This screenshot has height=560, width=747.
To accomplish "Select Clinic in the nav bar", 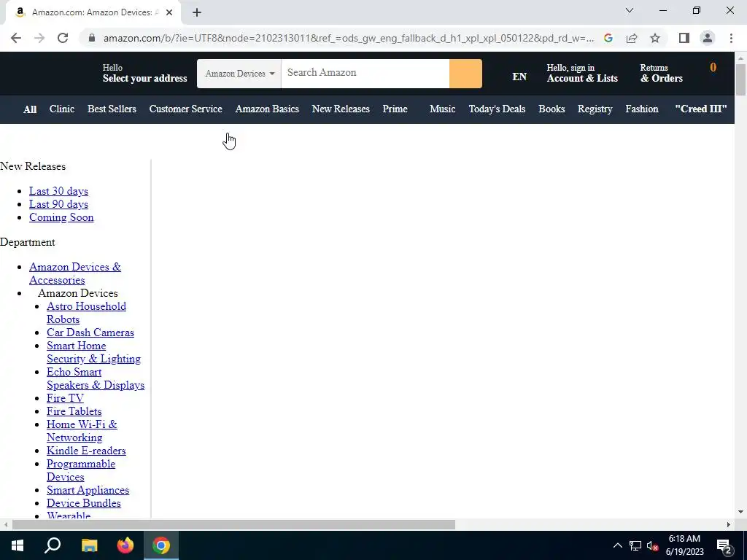I will 62,109.
